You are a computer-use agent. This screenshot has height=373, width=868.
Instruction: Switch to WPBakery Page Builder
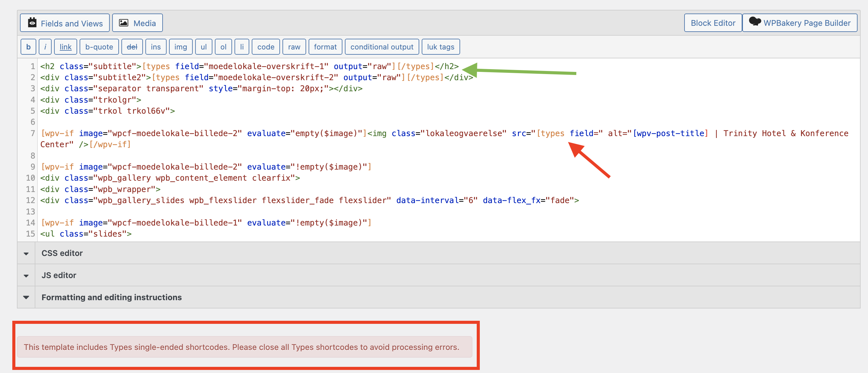point(799,23)
